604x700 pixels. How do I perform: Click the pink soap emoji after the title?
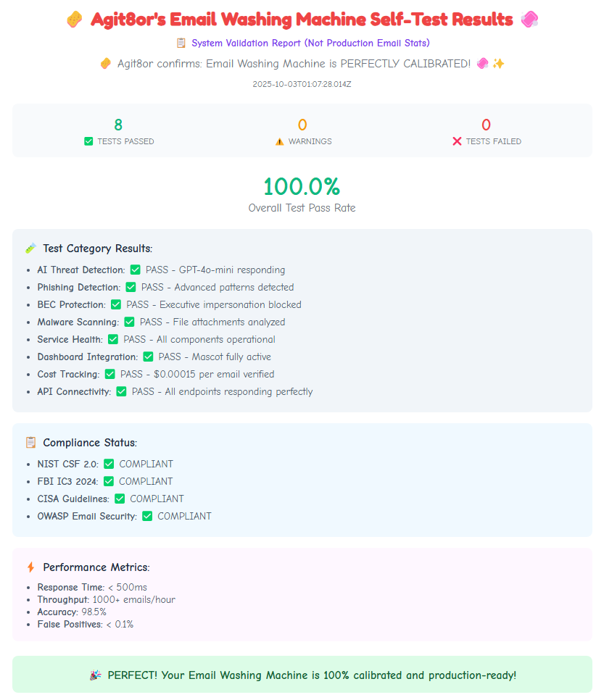pos(529,20)
